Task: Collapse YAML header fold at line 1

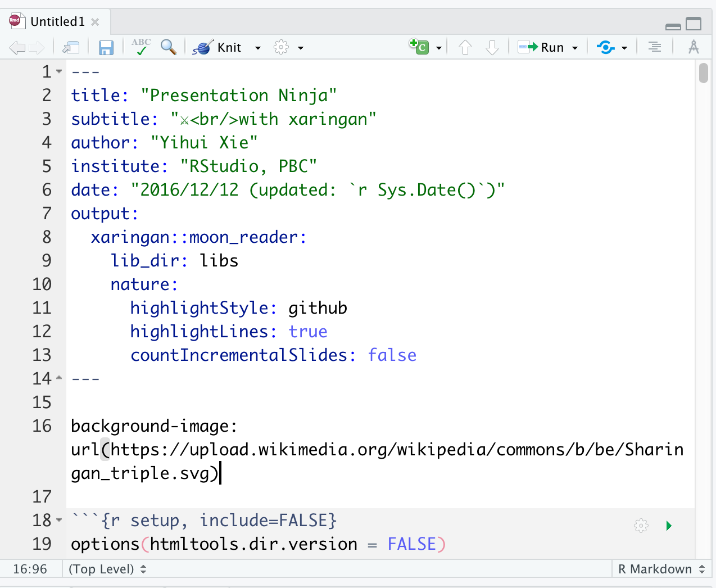Action: tap(59, 72)
